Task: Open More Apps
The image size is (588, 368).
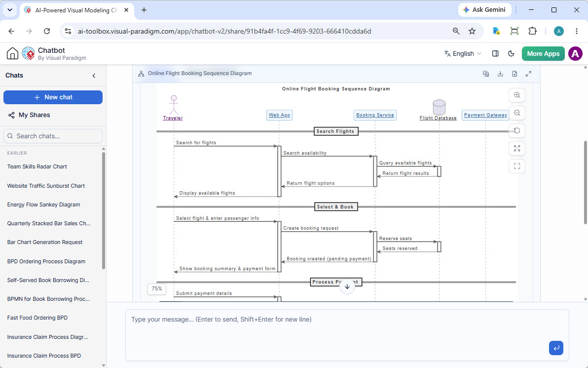Action: click(543, 54)
